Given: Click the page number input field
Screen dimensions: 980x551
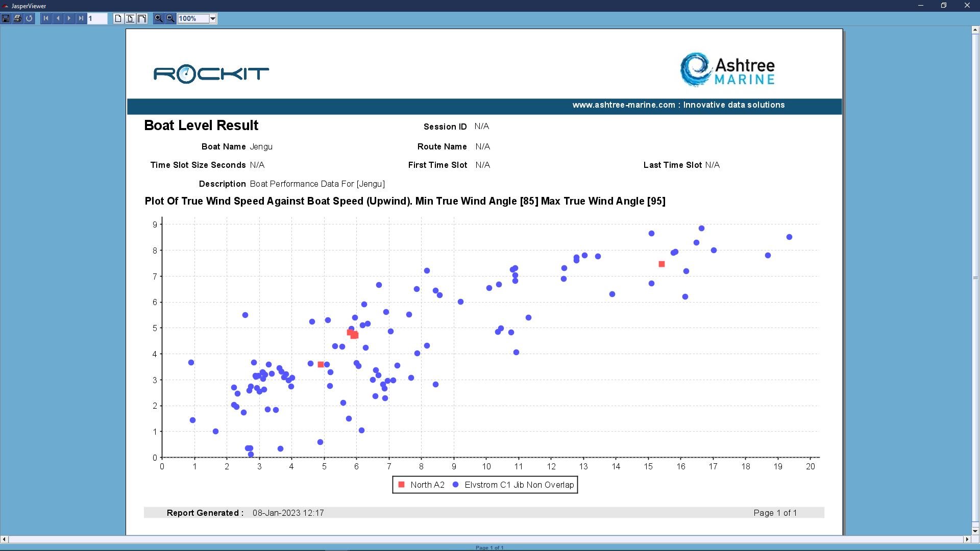Looking at the screenshot, I should coord(97,19).
